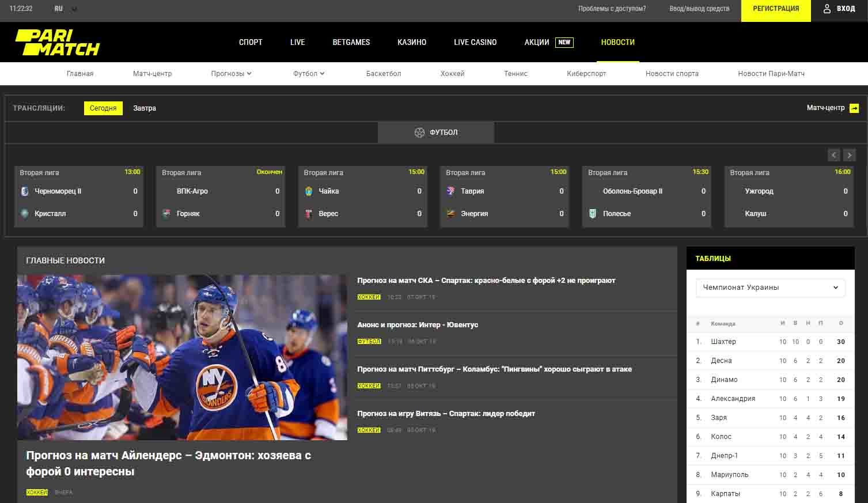Show next matches with right arrow

pos(849,155)
